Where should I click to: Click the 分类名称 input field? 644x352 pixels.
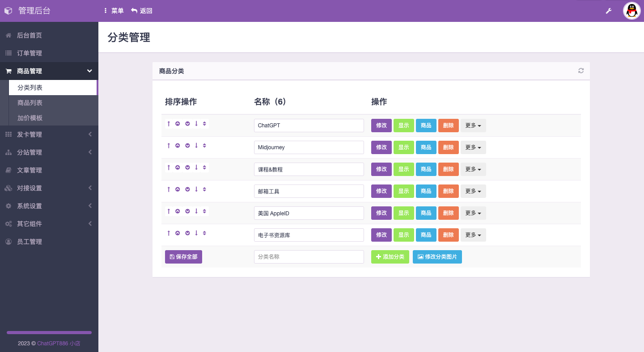click(309, 256)
